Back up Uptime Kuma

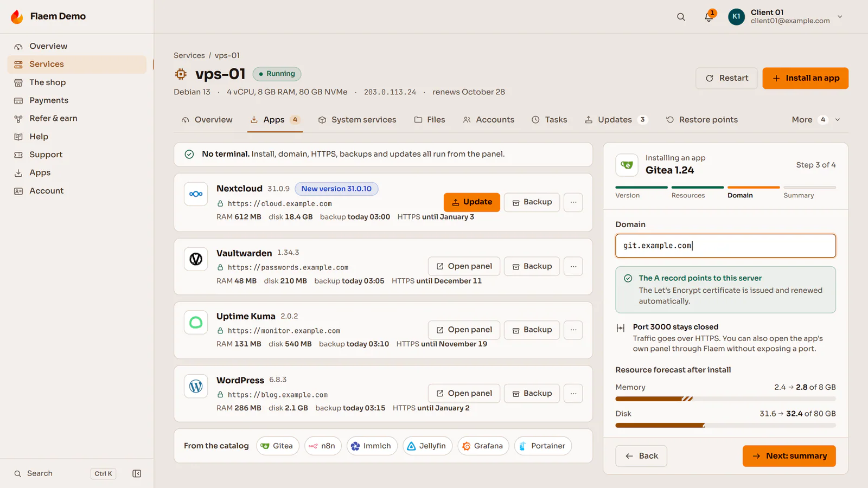(532, 330)
